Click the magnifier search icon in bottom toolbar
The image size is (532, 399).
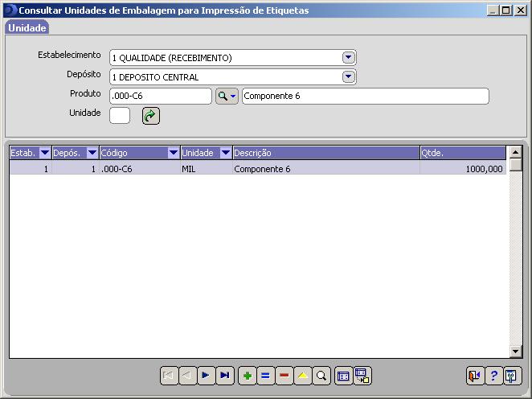click(321, 376)
